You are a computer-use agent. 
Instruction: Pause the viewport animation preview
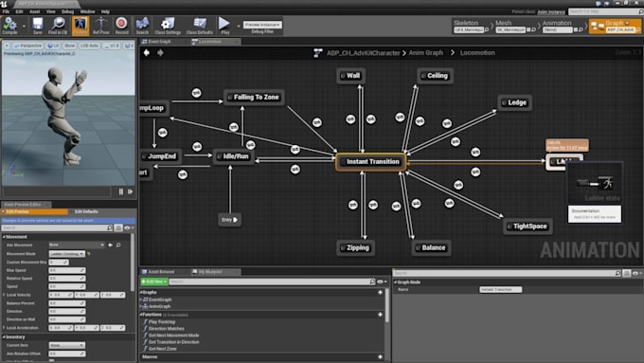click(x=121, y=191)
